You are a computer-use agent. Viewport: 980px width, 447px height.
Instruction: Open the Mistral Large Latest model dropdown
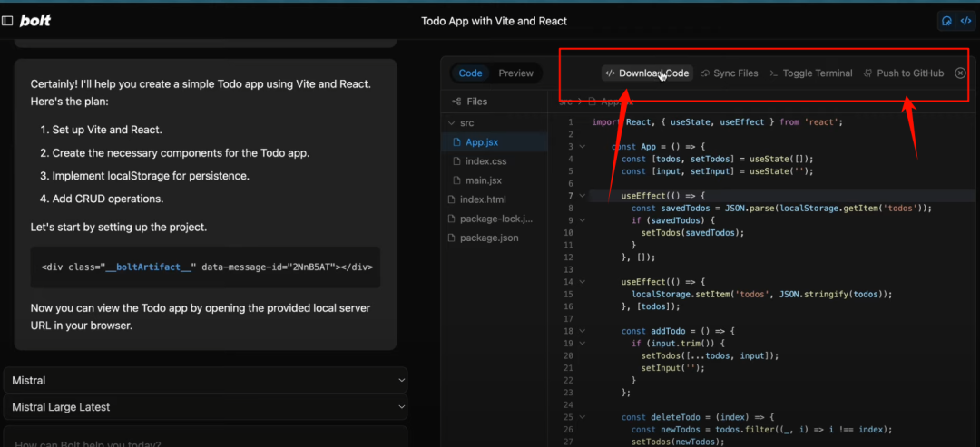point(205,407)
